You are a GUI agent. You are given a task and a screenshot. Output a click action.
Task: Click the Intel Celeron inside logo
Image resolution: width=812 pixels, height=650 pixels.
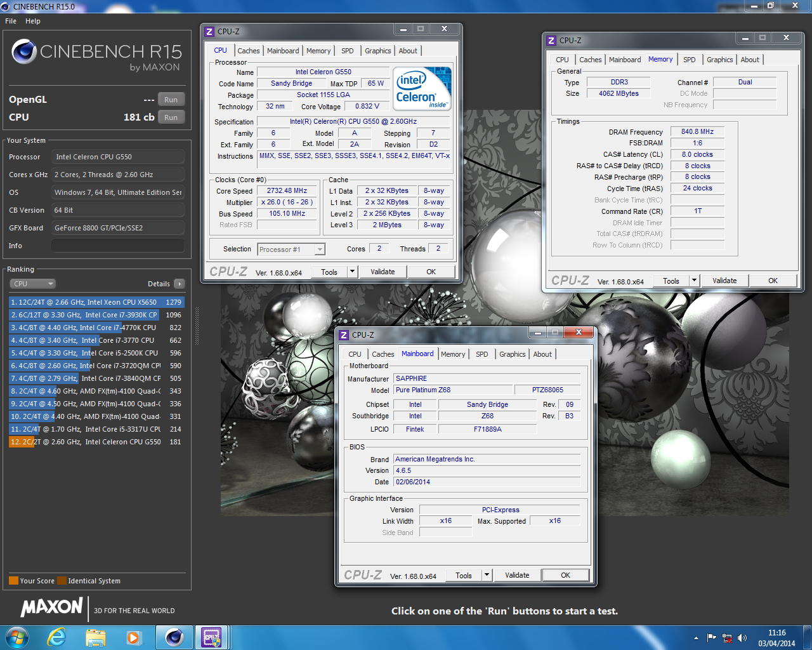422,89
